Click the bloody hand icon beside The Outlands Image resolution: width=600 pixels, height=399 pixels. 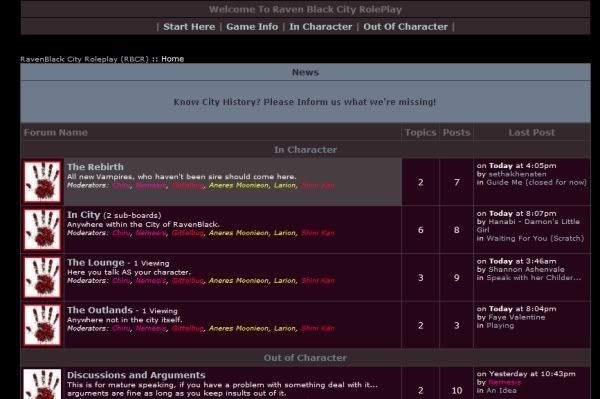(42, 325)
